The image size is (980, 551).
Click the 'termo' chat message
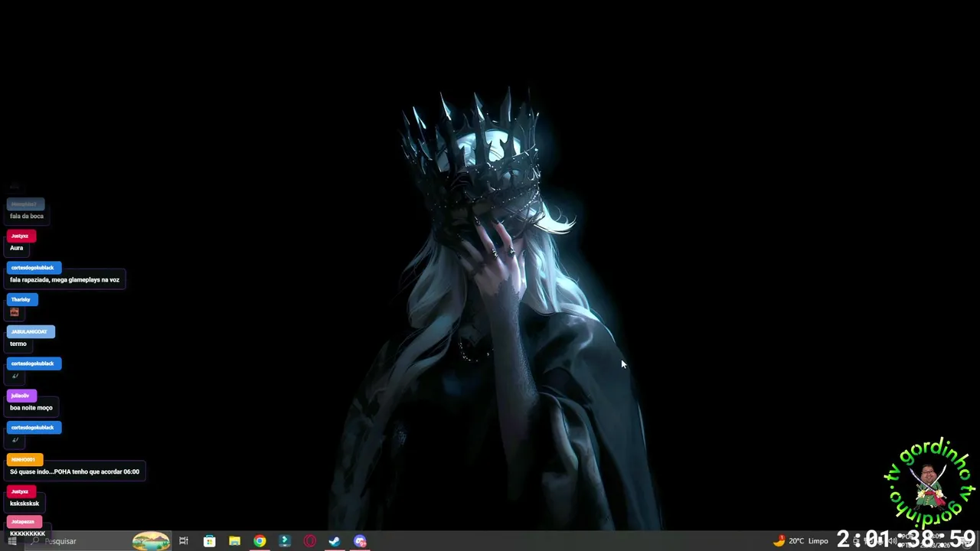point(18,344)
